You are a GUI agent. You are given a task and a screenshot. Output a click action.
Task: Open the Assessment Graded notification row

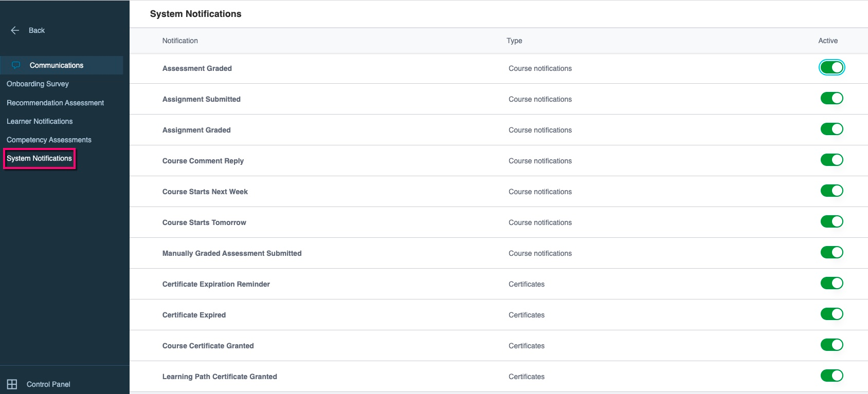(499, 68)
